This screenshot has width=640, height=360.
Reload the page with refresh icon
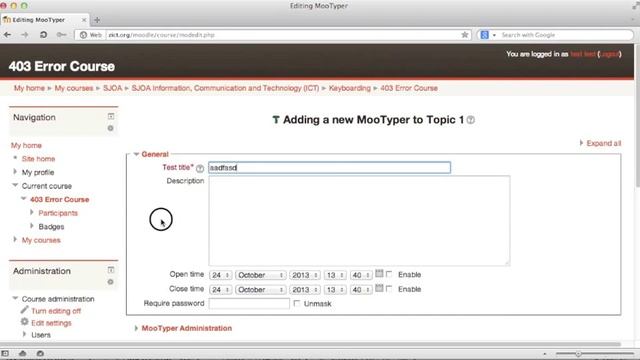coord(43,35)
